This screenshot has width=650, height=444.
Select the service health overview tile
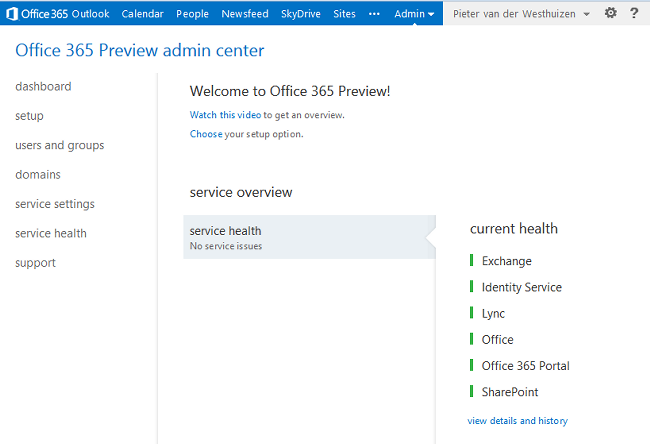[x=309, y=237]
